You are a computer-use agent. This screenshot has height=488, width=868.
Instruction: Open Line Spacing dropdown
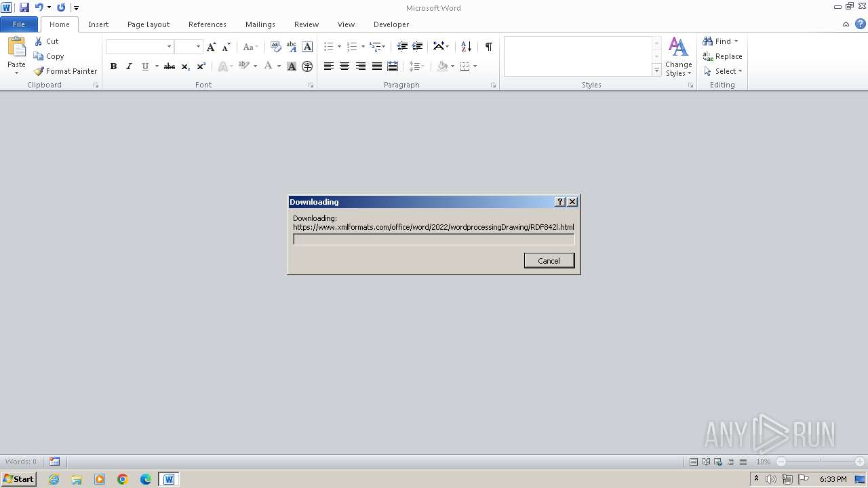pos(416,66)
